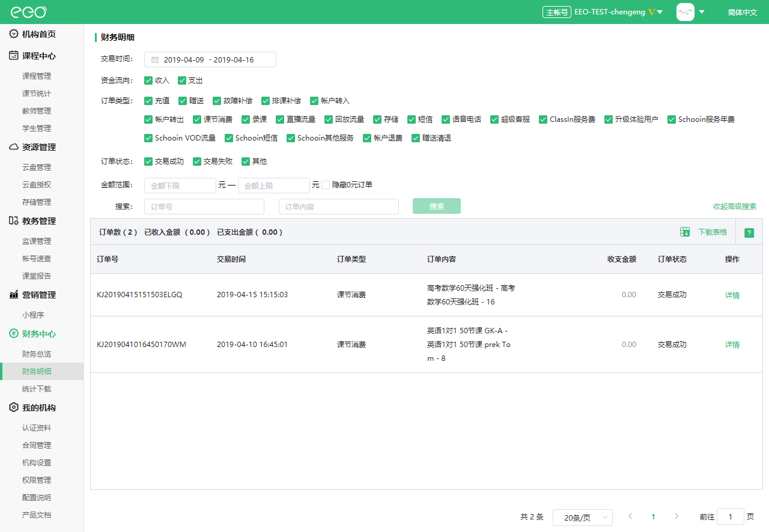Image resolution: width=769 pixels, height=532 pixels.
Task: Click the 下载表格 spreadsheet icon
Action: [685, 232]
